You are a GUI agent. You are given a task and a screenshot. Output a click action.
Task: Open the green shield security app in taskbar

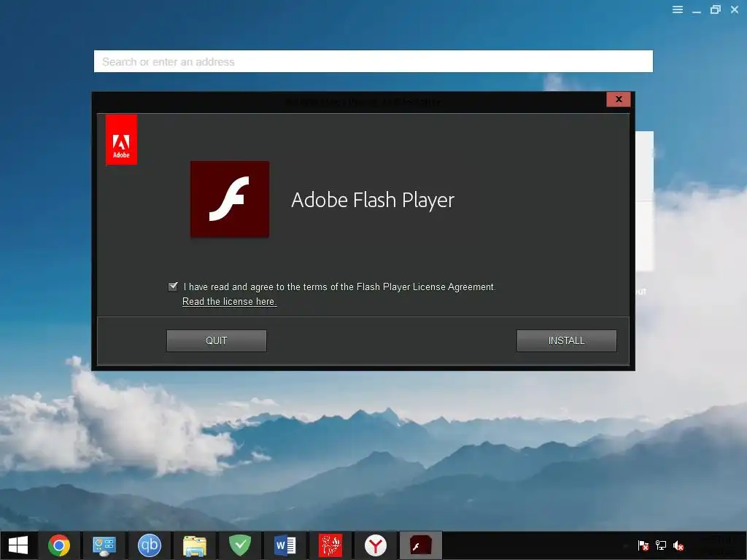[239, 545]
